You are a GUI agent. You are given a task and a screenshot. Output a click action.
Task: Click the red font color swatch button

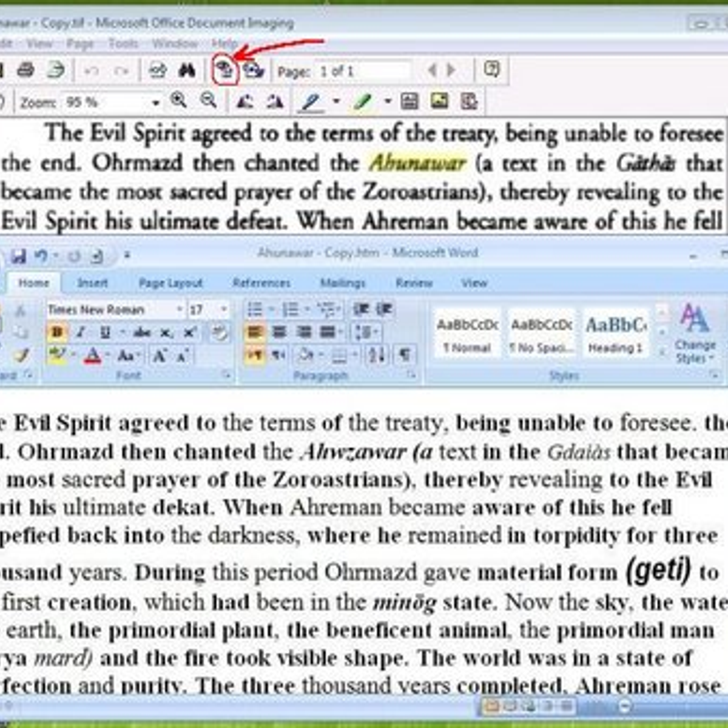pos(92,356)
